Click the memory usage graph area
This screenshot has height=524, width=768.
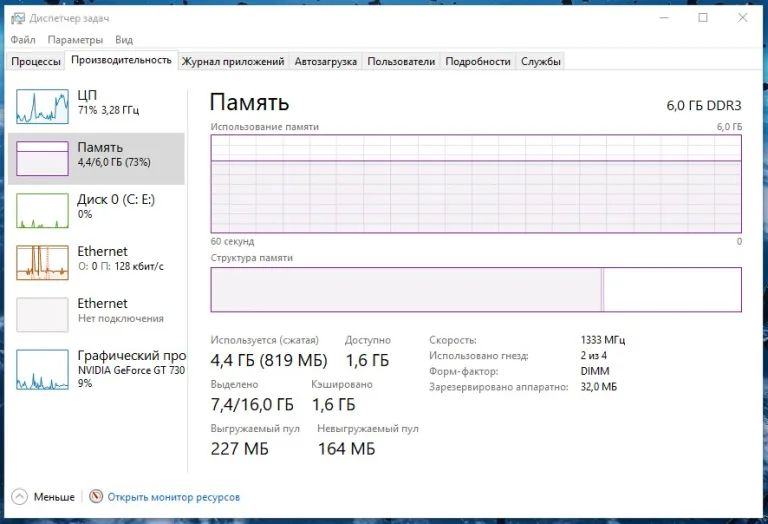(476, 184)
